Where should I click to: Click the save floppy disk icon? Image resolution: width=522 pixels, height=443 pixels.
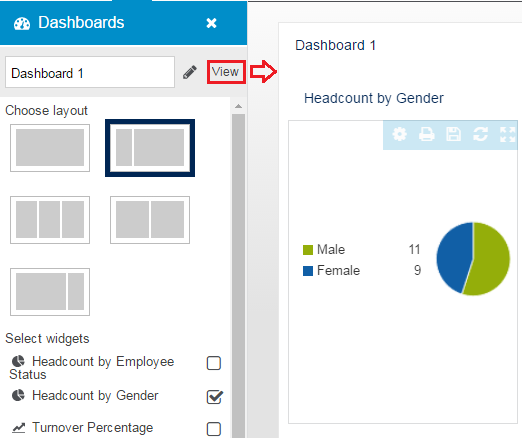(453, 134)
